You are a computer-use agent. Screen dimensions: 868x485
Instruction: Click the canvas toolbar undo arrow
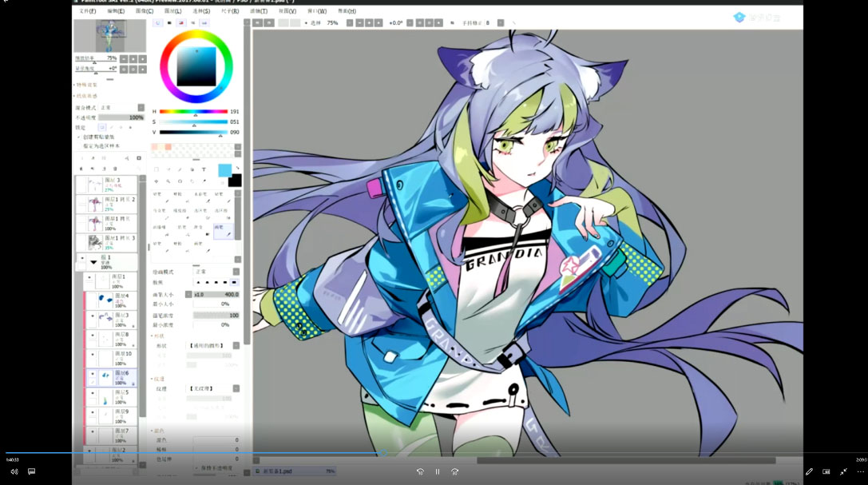click(257, 22)
